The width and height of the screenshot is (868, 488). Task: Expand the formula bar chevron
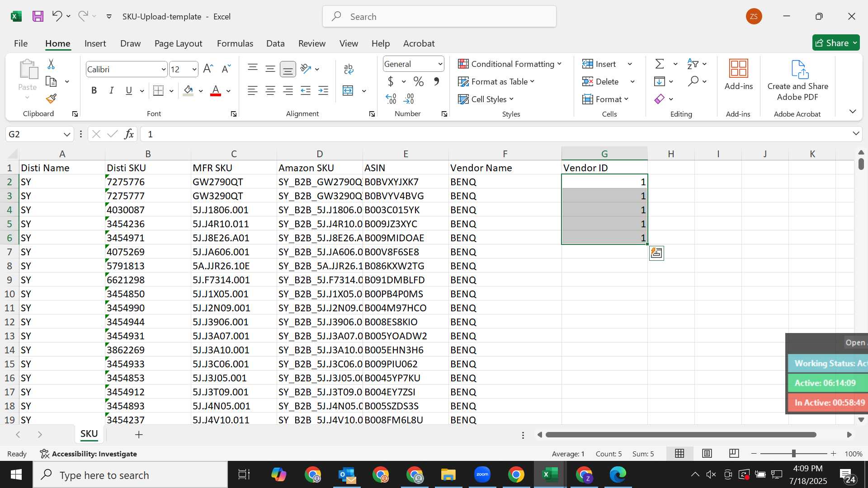click(x=856, y=133)
